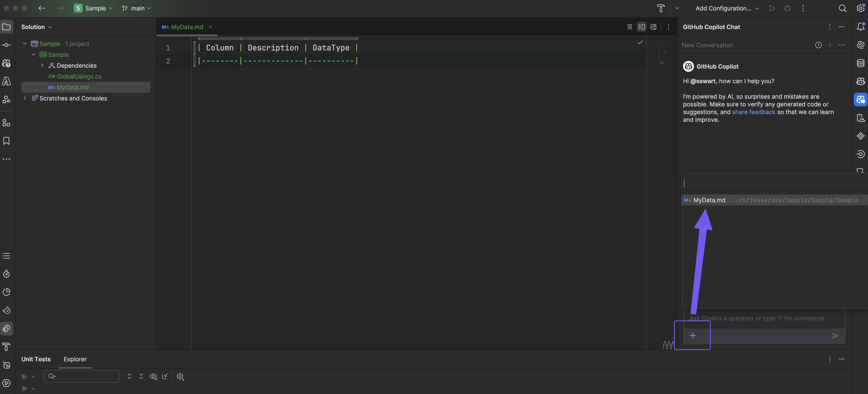Open Copilot Chat panel options menu

coord(830,27)
